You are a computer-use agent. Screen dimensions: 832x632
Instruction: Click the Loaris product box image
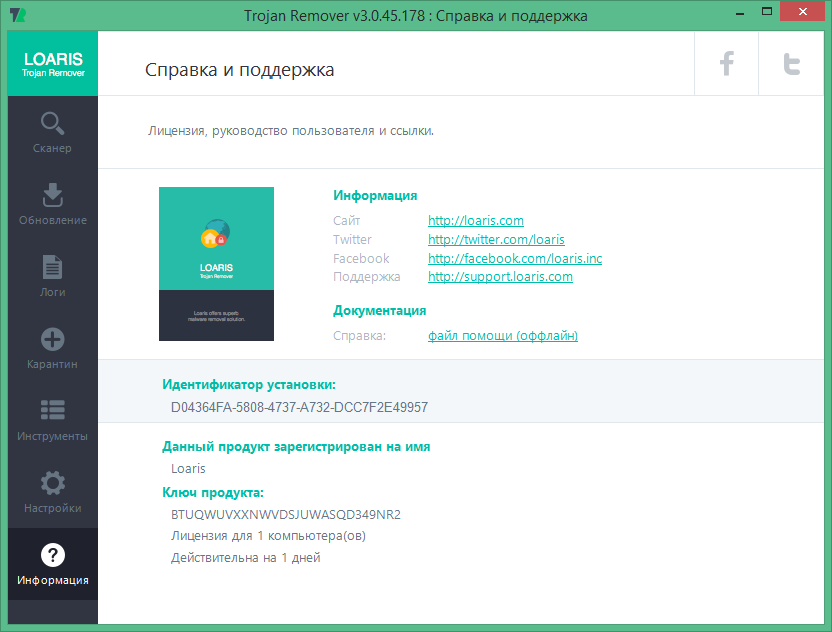pos(216,264)
